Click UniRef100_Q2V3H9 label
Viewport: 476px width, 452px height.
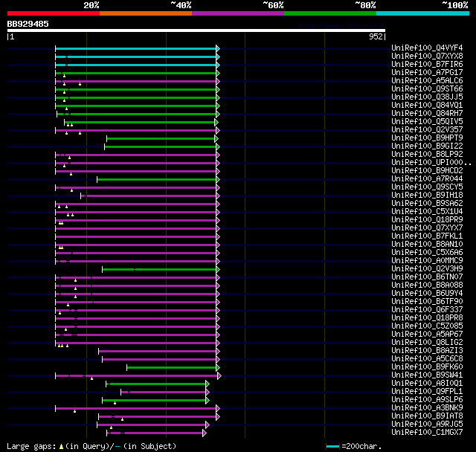(x=427, y=269)
